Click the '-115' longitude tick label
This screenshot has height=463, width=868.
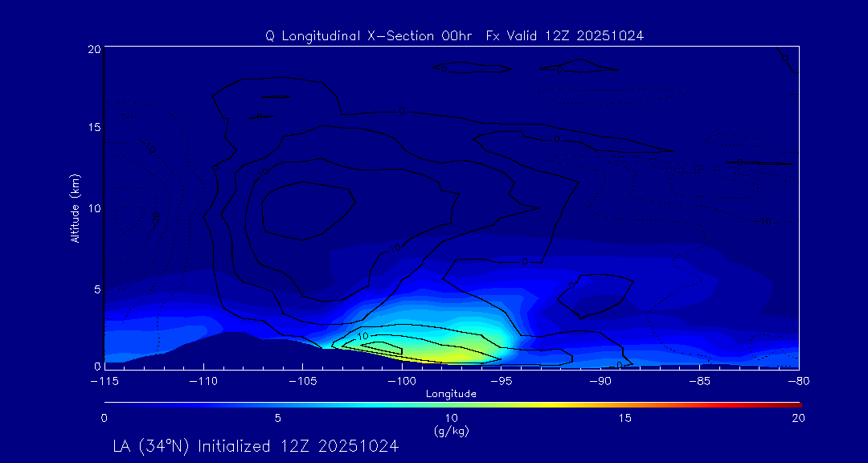coord(104,381)
